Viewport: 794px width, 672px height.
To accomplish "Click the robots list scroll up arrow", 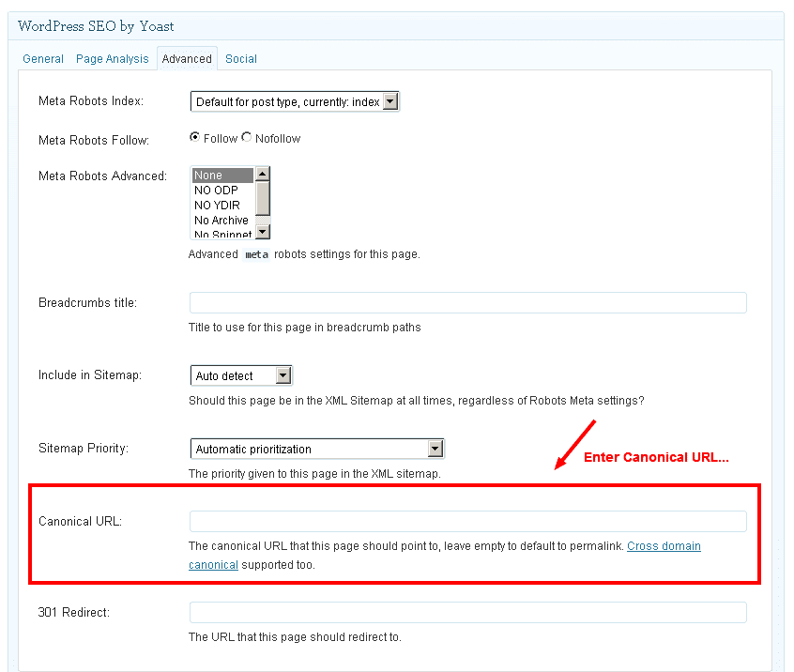I will (262, 175).
